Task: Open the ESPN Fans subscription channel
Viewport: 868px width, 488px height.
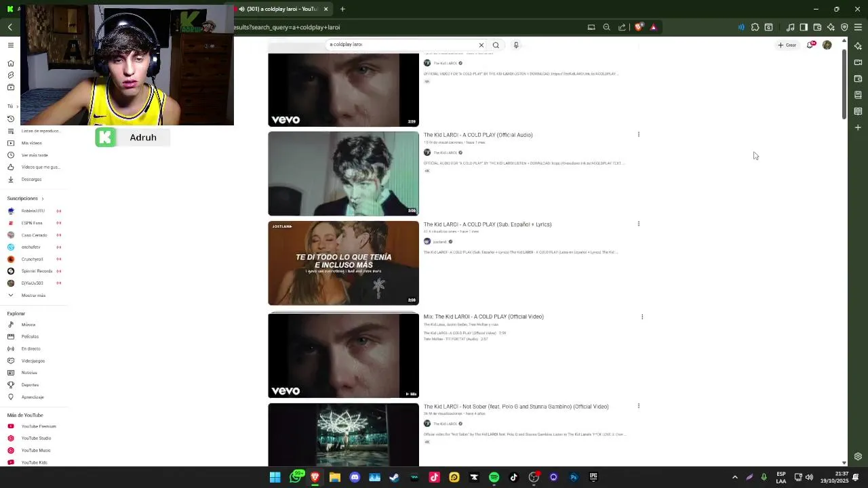Action: point(33,223)
